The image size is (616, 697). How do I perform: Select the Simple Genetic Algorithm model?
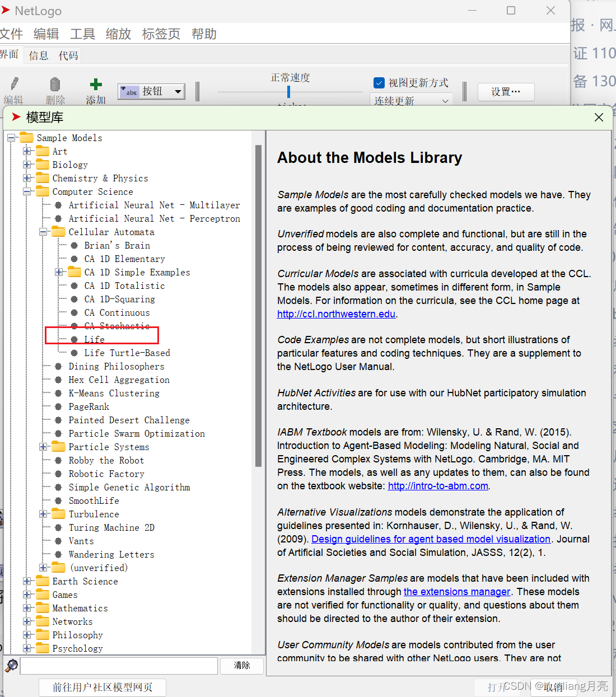click(129, 487)
